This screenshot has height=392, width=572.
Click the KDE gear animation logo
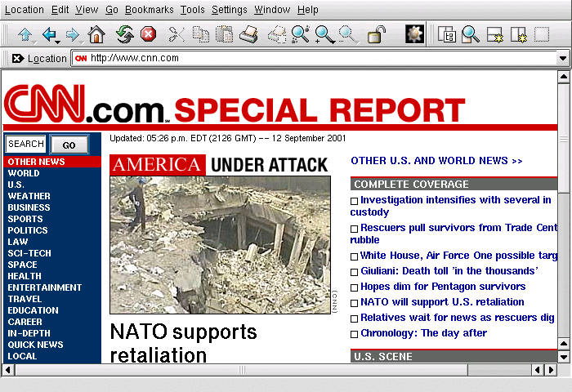[x=415, y=34]
